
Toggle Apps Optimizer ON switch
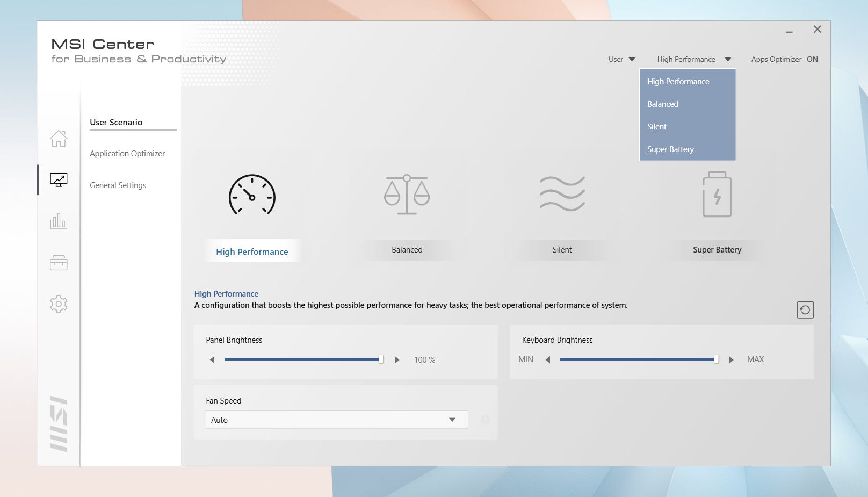coord(812,59)
